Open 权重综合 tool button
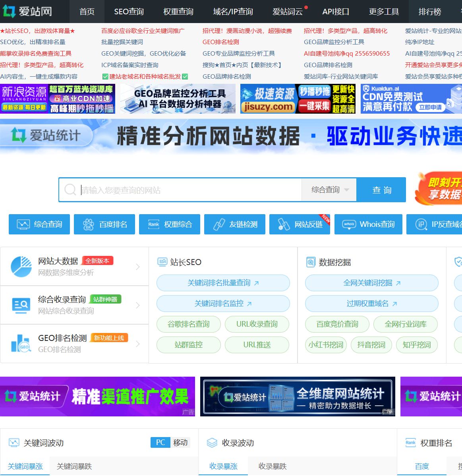The image size is (462, 476). [x=170, y=224]
